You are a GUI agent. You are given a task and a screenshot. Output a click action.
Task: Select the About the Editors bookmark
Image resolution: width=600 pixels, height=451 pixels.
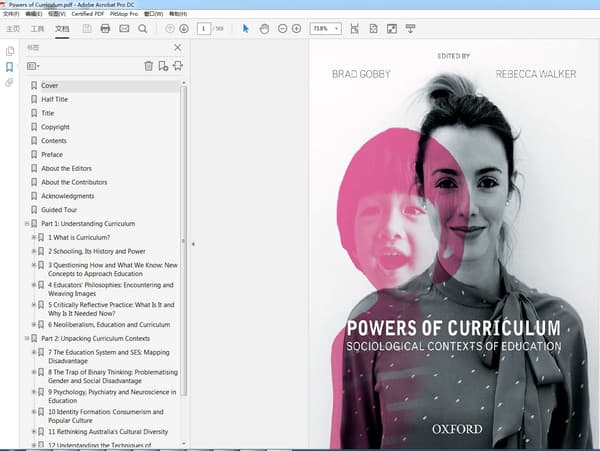click(66, 168)
